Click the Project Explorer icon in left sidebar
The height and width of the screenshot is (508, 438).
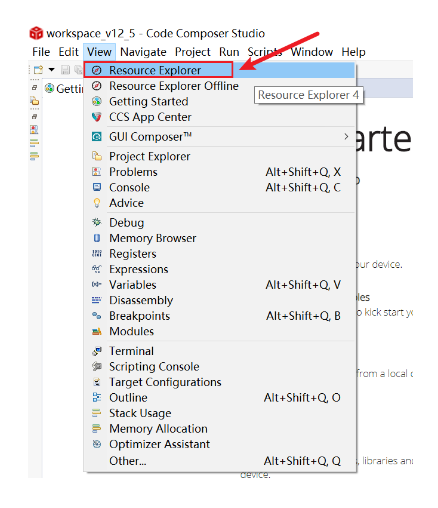[35, 100]
